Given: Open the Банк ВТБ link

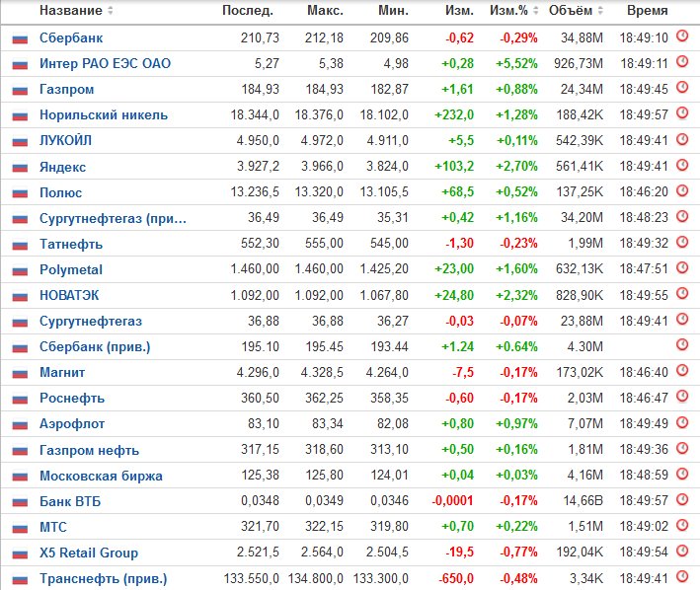Looking at the screenshot, I should [70, 501].
